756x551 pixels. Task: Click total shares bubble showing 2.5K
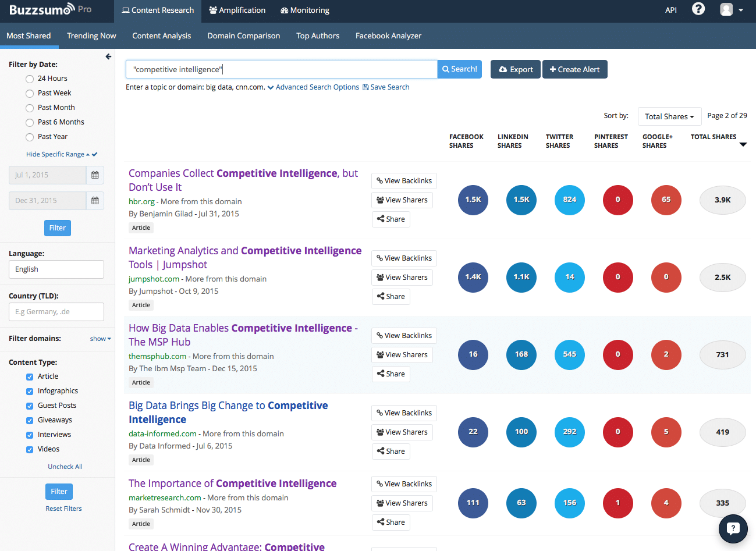coord(723,277)
